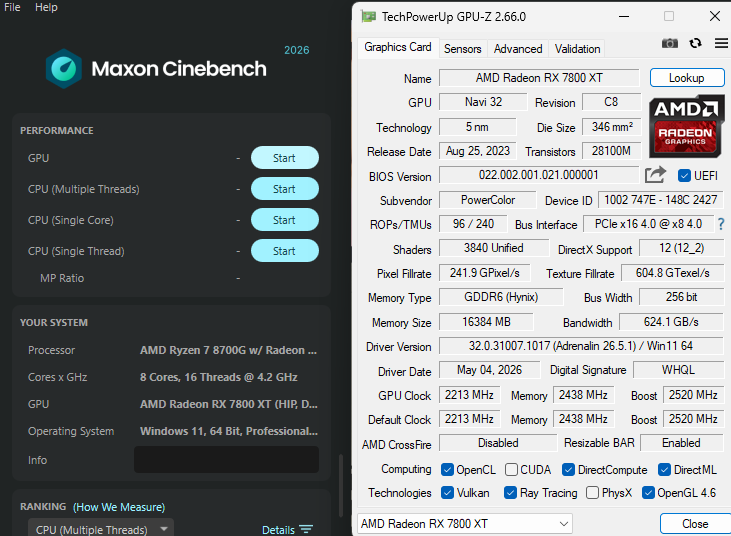
Task: Toggle the UEFI checkbox
Action: click(x=684, y=176)
